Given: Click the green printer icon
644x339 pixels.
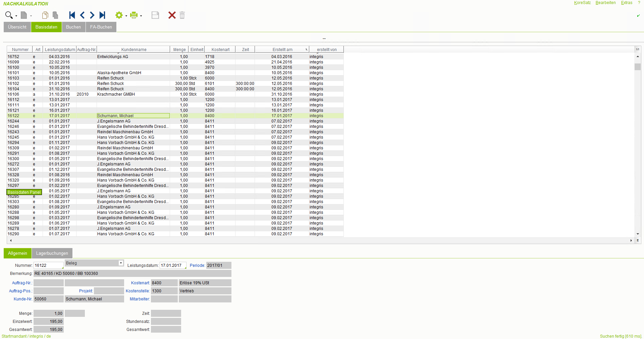Looking at the screenshot, I should (133, 15).
